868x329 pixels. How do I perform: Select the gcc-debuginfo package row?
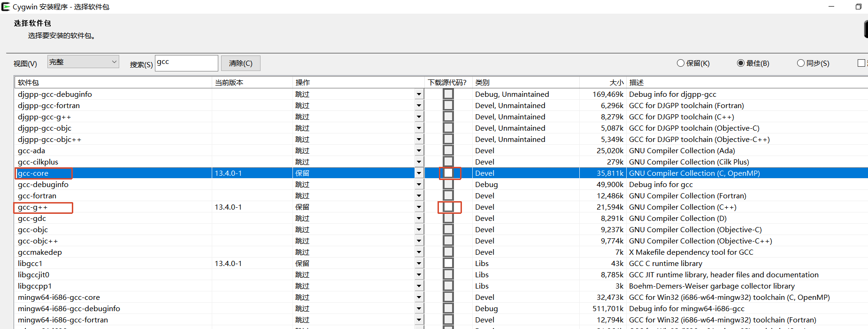[441, 184]
